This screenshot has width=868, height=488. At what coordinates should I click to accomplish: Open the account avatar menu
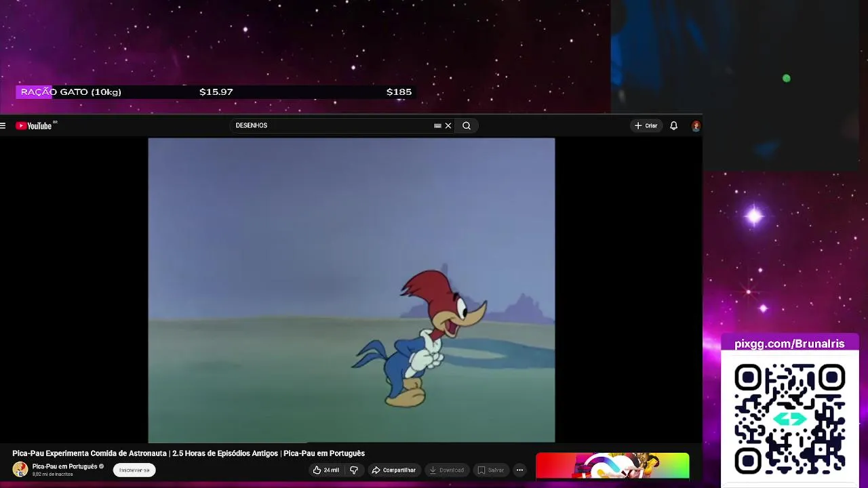point(696,125)
